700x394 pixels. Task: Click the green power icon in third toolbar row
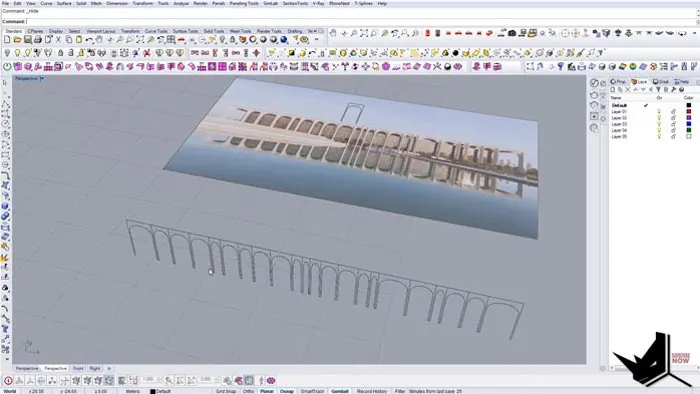7,66
